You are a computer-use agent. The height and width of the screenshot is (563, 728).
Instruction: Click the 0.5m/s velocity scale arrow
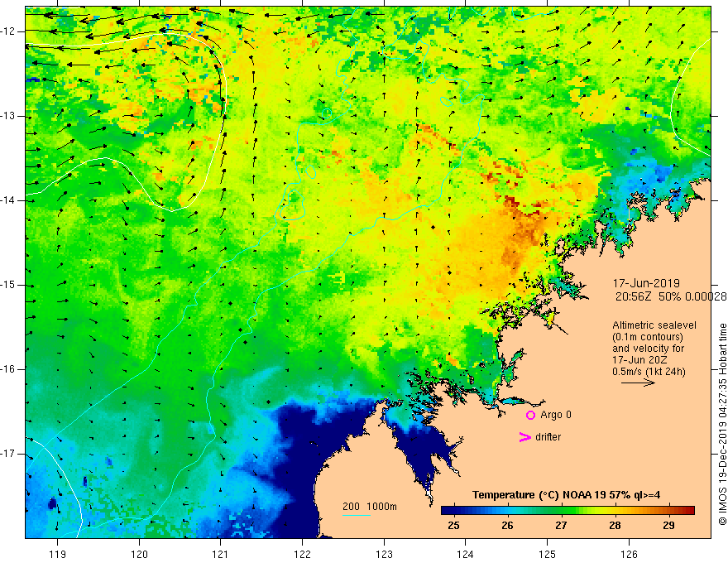tap(638, 383)
